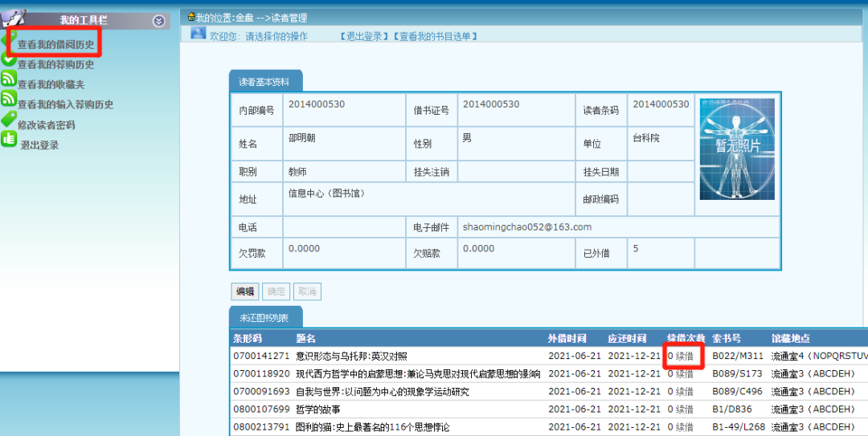
Task: Click 续借 for 意识形态与乌托邦
Action: (685, 357)
